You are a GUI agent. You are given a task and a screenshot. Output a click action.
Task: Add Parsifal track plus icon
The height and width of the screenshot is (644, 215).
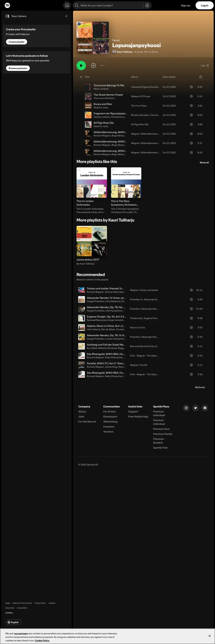coord(191,365)
